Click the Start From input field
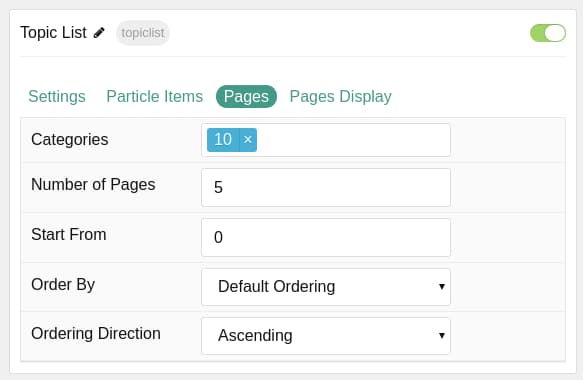Image resolution: width=583 pixels, height=380 pixels. click(x=326, y=238)
